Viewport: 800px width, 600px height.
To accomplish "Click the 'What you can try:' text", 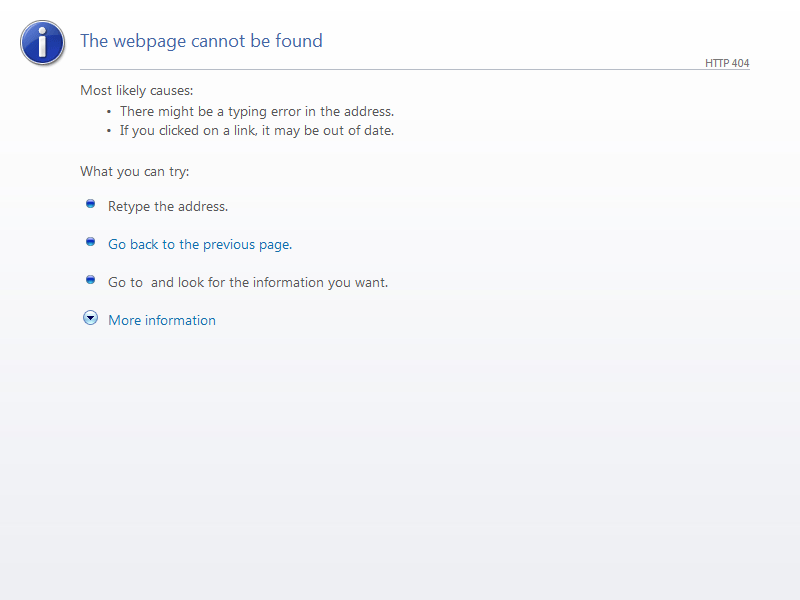I will [135, 171].
